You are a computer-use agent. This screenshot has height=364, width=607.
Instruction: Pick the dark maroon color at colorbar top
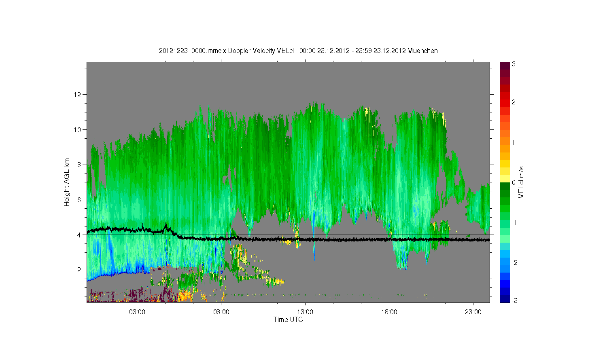pos(505,66)
